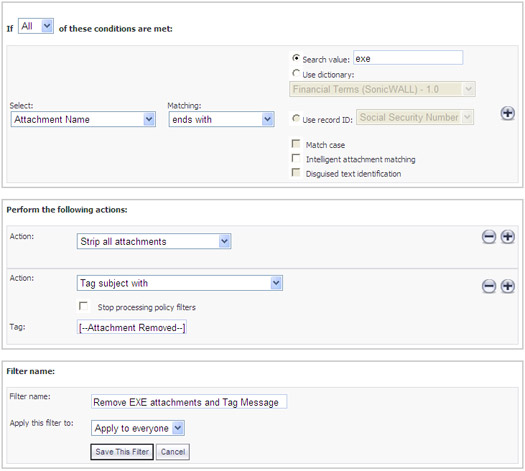This screenshot has width=525, height=471.
Task: Select the Search value radio button
Action: (x=296, y=58)
